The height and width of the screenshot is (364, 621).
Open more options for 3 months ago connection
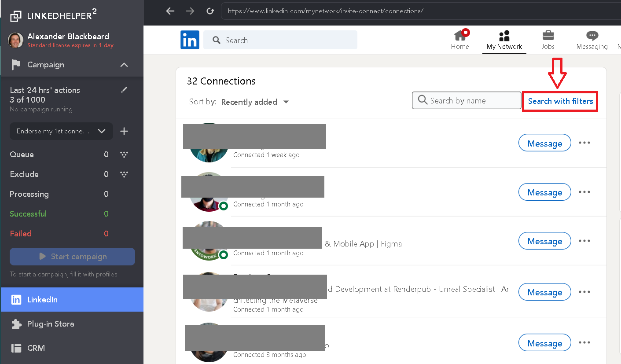point(584,343)
